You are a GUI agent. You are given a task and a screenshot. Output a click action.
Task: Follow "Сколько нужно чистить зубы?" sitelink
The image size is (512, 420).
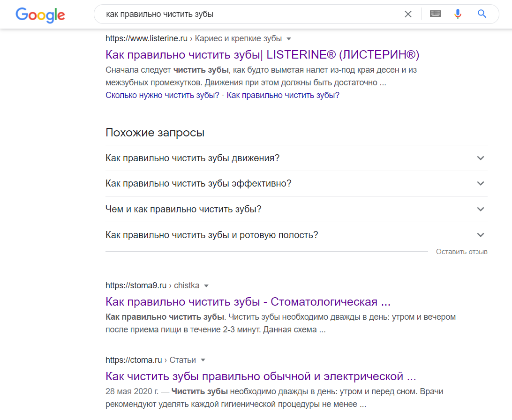[x=162, y=95]
